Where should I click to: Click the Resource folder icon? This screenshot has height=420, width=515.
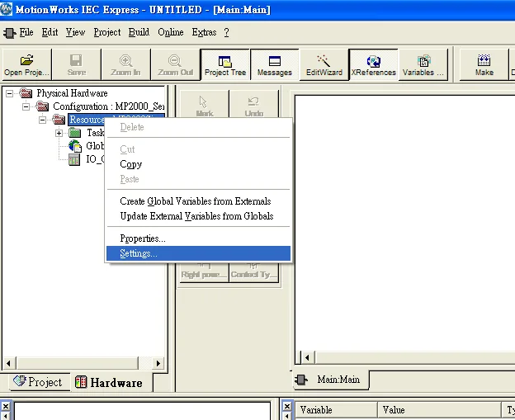(x=59, y=120)
